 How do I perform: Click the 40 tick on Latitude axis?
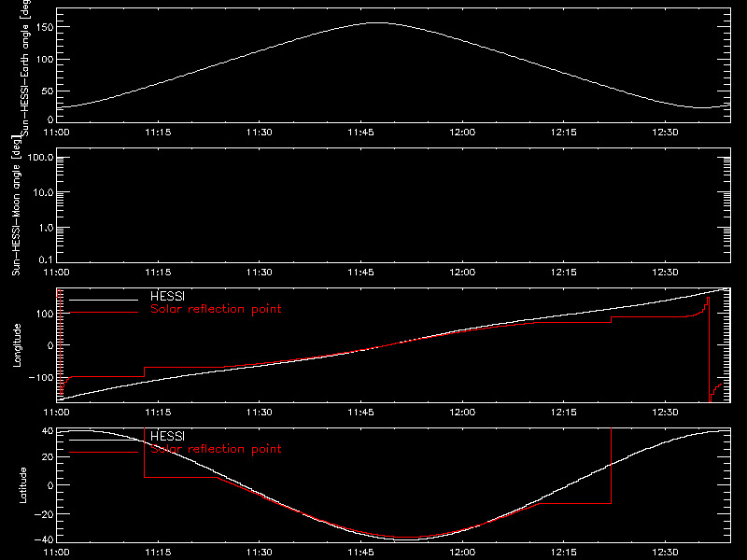[48, 431]
